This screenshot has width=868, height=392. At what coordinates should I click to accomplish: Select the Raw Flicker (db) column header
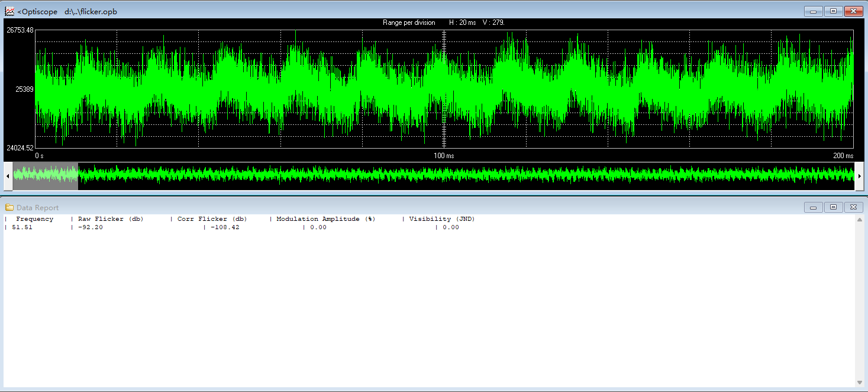tap(111, 219)
